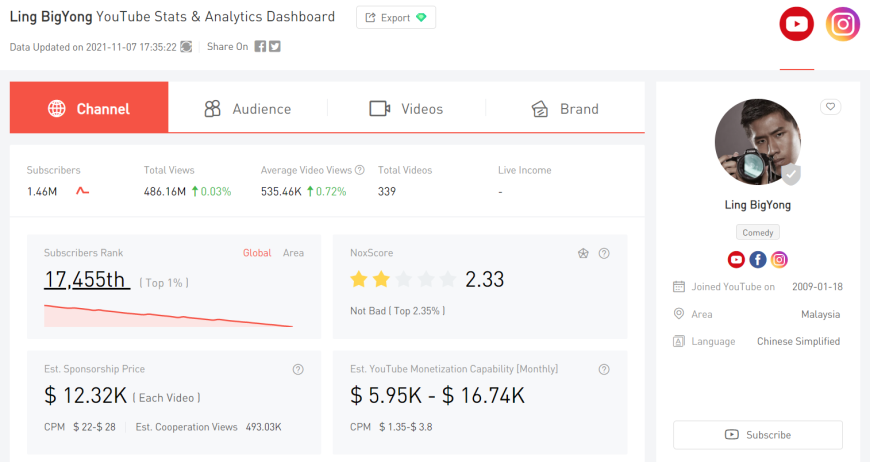870x462 pixels.
Task: Click the Subscribe button
Action: coord(757,435)
